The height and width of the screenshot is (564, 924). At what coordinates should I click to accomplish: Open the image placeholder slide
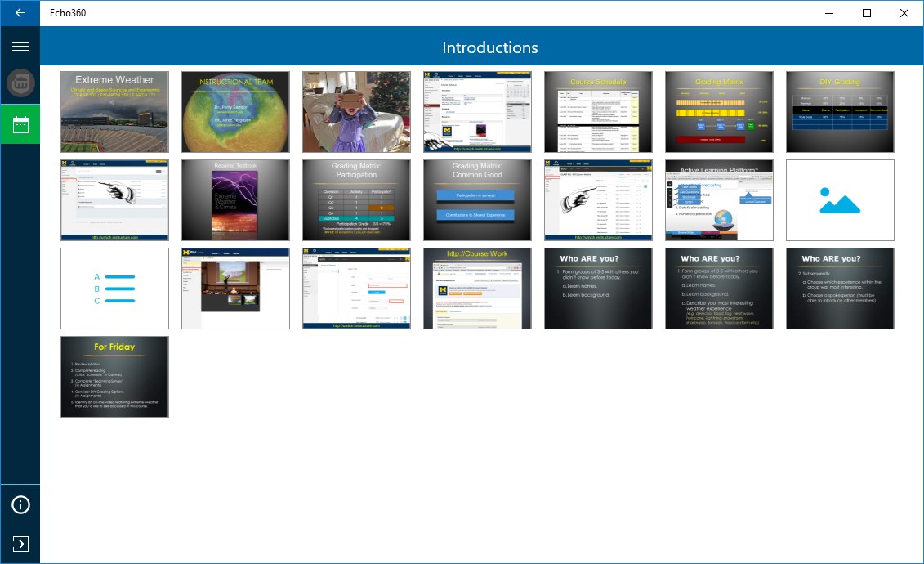pos(840,200)
